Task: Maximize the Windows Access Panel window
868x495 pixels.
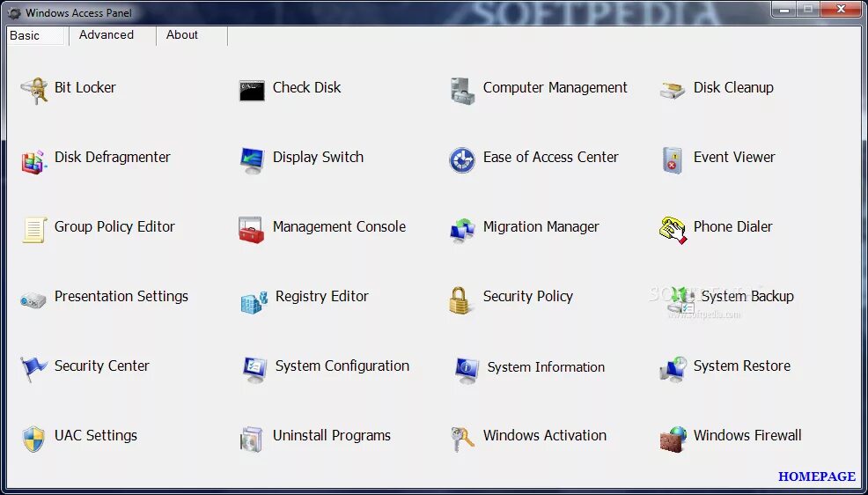Action: click(x=807, y=8)
